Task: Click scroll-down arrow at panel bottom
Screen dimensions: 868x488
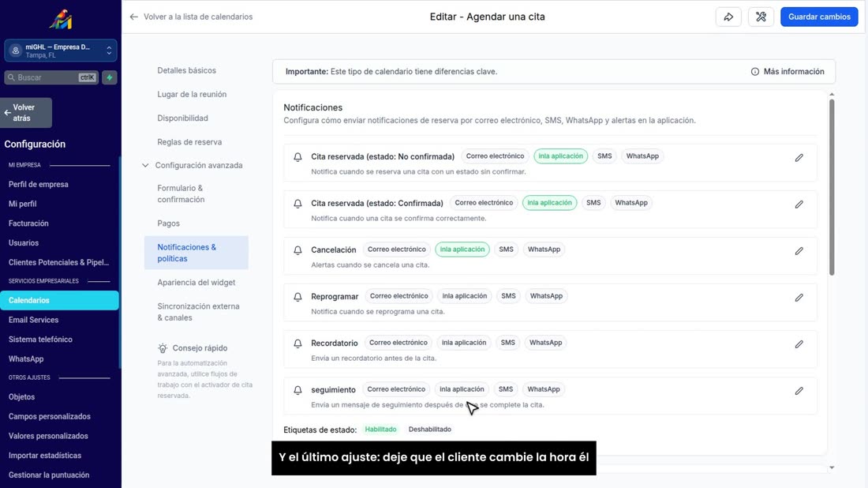Action: click(x=832, y=468)
